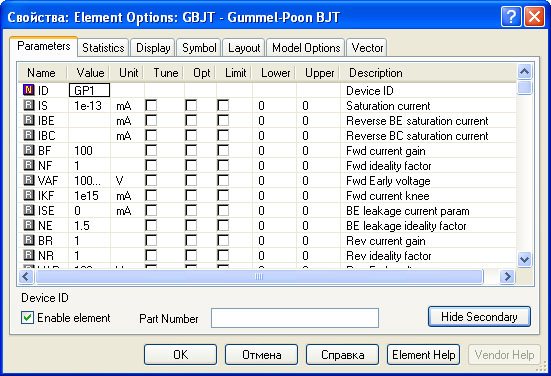Image resolution: width=551 pixels, height=376 pixels.
Task: Select the IS value 1e-13
Action: point(88,106)
